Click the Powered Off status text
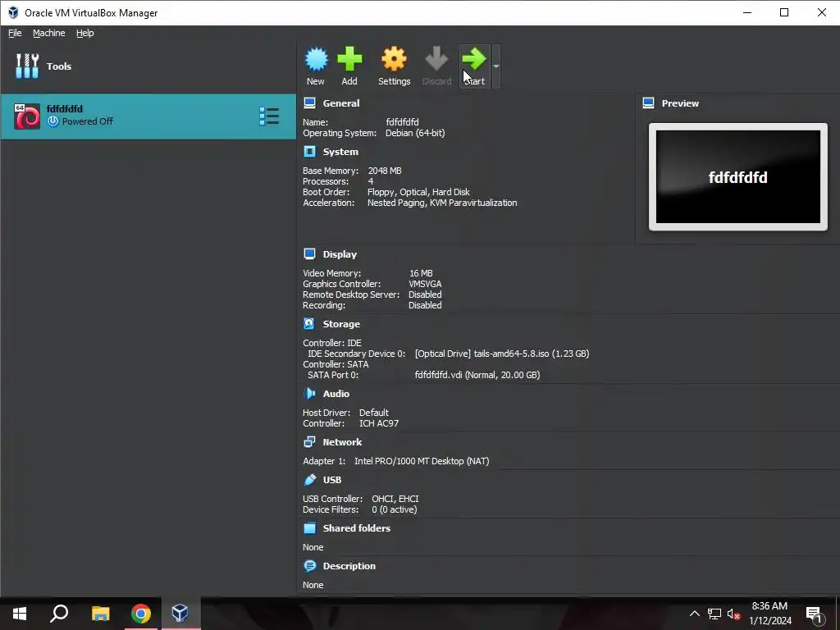 click(x=87, y=121)
